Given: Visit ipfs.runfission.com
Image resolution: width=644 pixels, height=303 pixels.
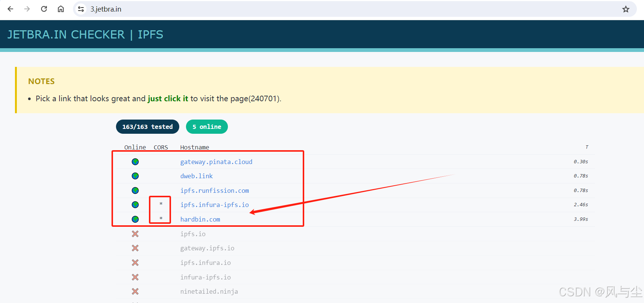Looking at the screenshot, I should click(215, 191).
